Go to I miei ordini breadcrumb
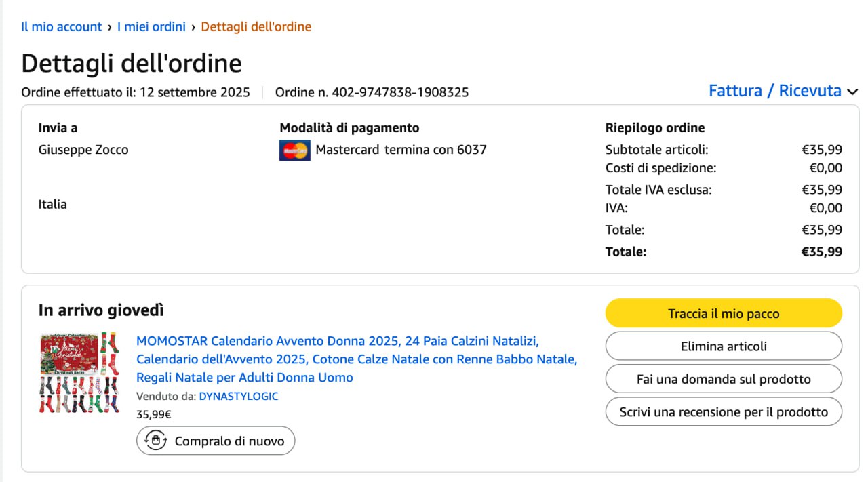 (151, 27)
